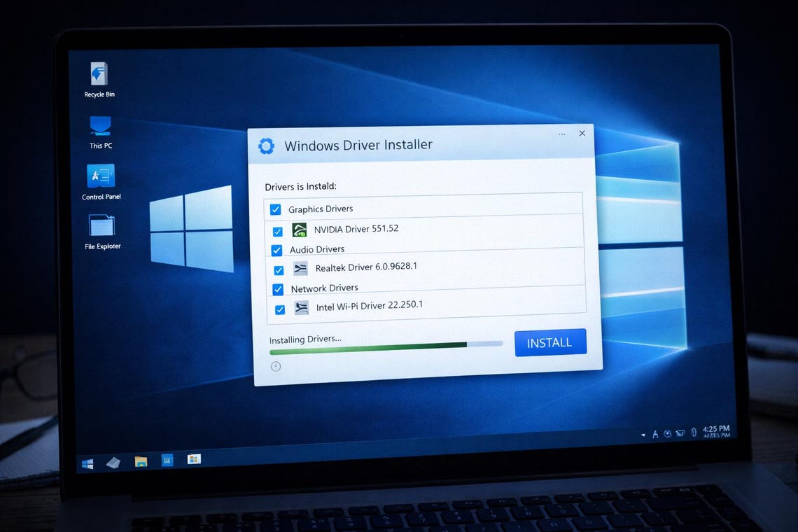The width and height of the screenshot is (798, 532).
Task: Click the INSTALL button
Action: [x=550, y=342]
